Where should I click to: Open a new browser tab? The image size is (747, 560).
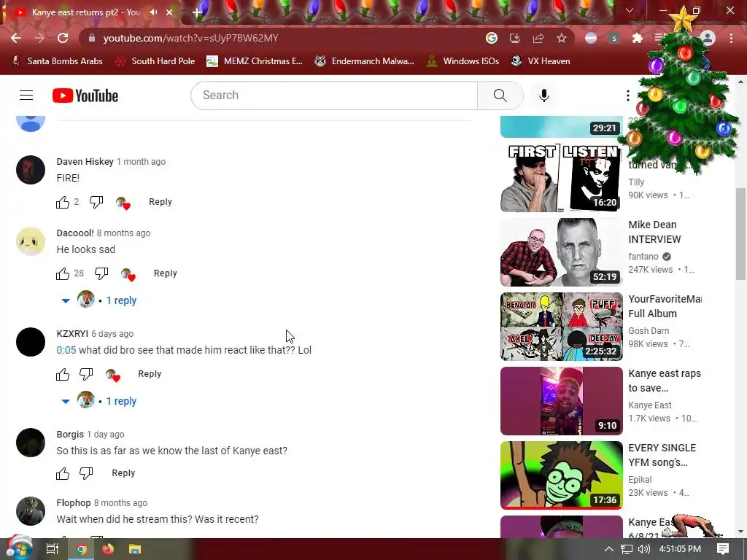click(197, 12)
